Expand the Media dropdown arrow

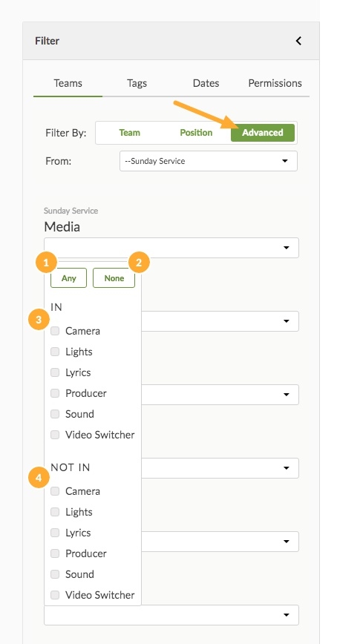tap(286, 248)
